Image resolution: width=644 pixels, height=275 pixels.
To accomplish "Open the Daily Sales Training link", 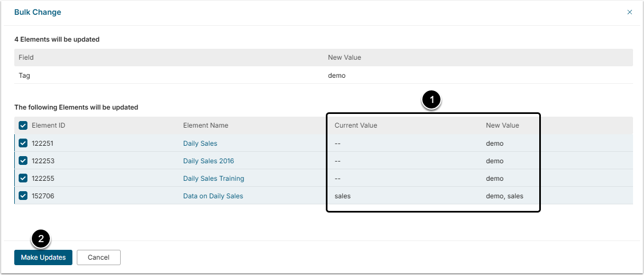I will pos(213,179).
